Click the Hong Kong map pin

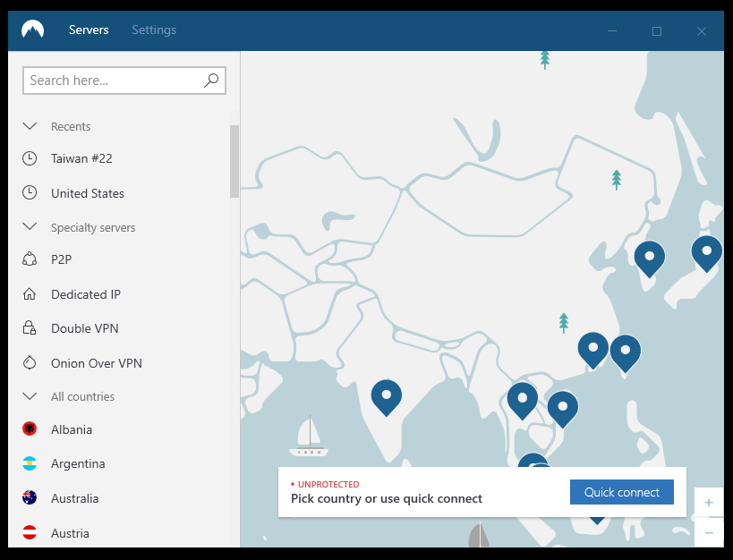[592, 351]
